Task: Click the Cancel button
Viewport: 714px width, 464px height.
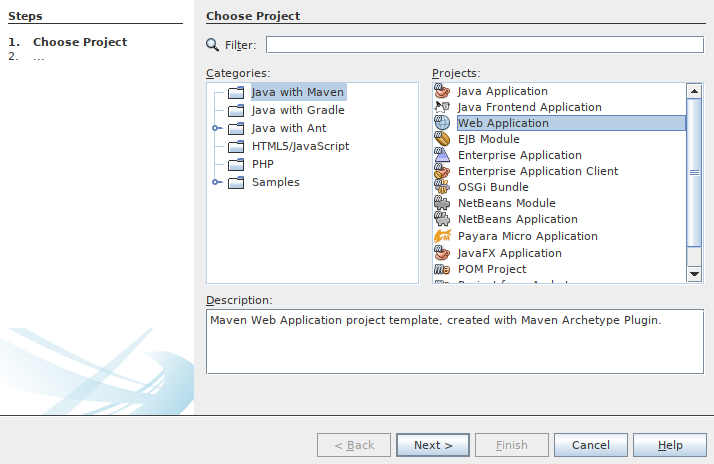Action: click(x=590, y=445)
